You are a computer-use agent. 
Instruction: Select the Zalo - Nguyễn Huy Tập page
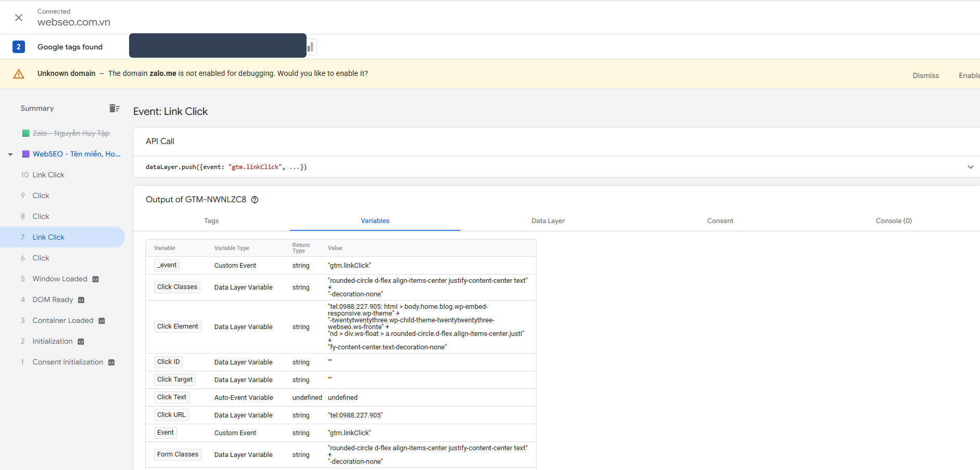click(x=71, y=134)
